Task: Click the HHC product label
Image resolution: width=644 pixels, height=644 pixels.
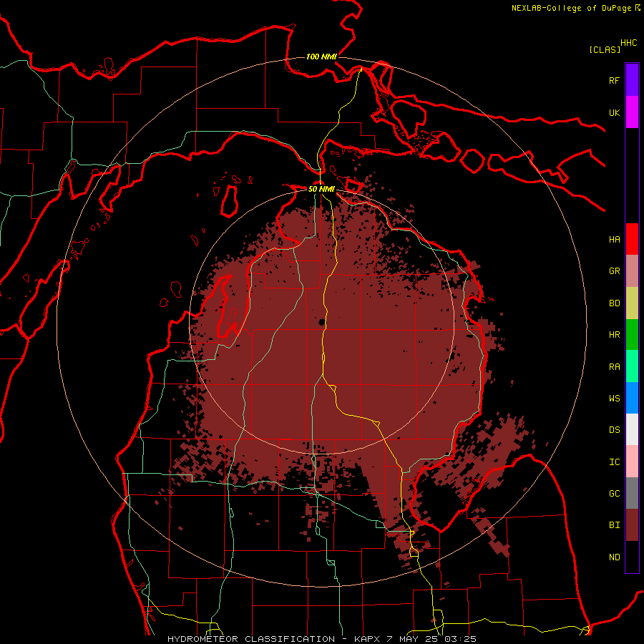Action: pos(629,43)
